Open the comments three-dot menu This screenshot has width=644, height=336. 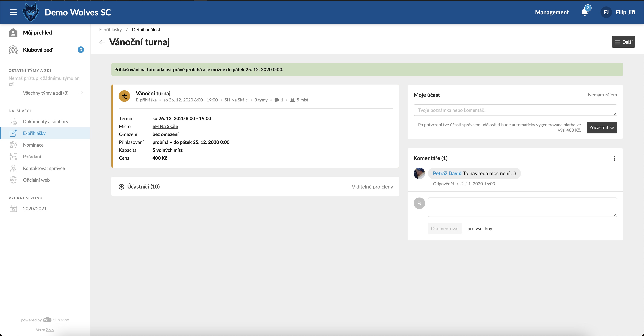(x=614, y=158)
